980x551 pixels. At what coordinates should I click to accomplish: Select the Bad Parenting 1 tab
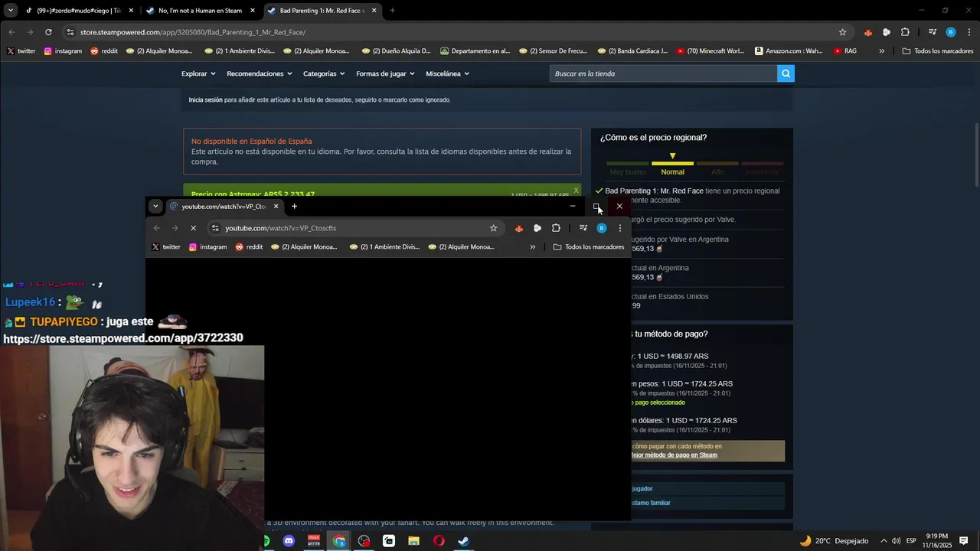click(322, 11)
